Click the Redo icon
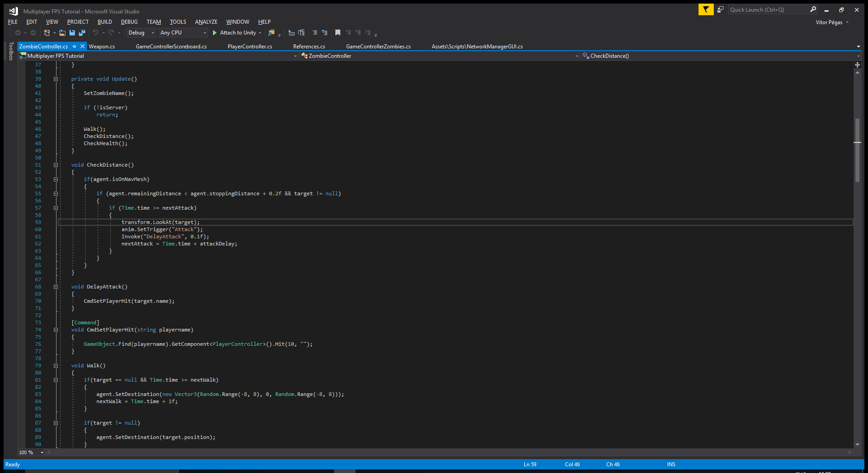The image size is (868, 473). tap(111, 32)
